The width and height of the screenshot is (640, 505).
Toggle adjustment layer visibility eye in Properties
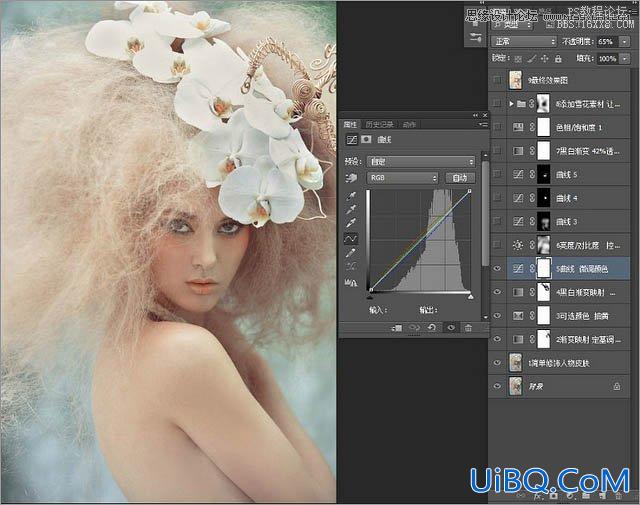click(451, 328)
